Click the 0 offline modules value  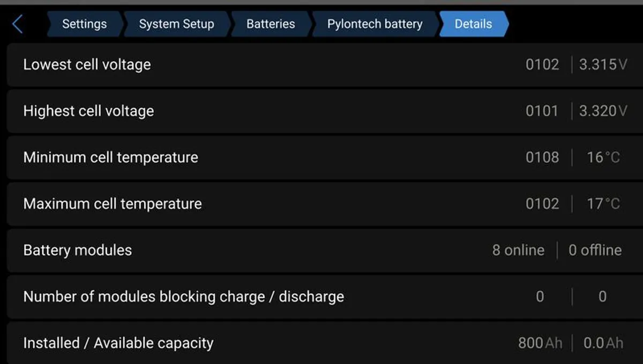595,250
